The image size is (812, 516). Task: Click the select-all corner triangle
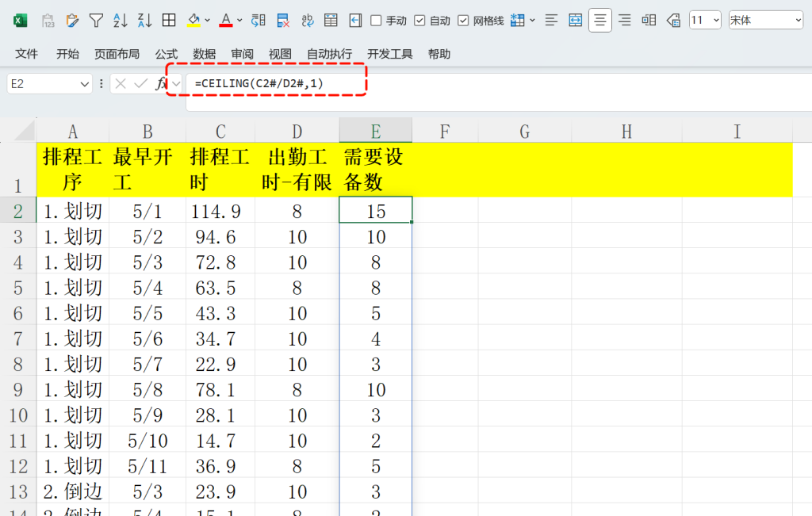[24, 131]
